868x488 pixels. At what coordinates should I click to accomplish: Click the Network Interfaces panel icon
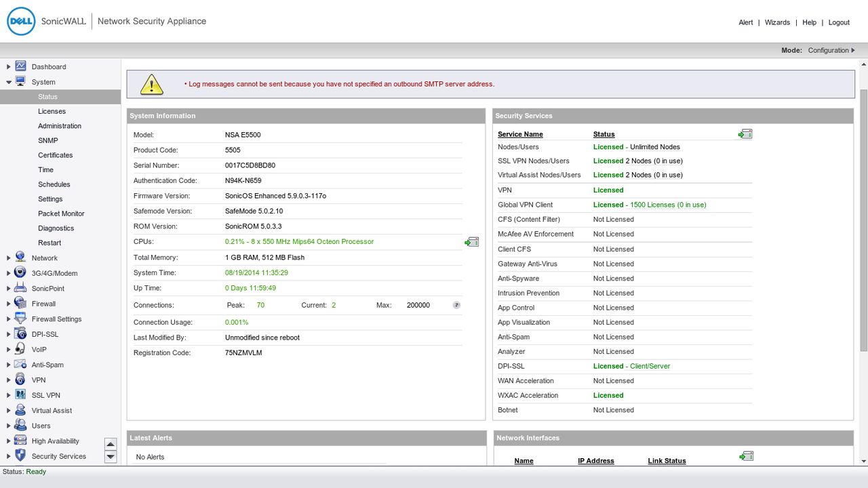(747, 457)
